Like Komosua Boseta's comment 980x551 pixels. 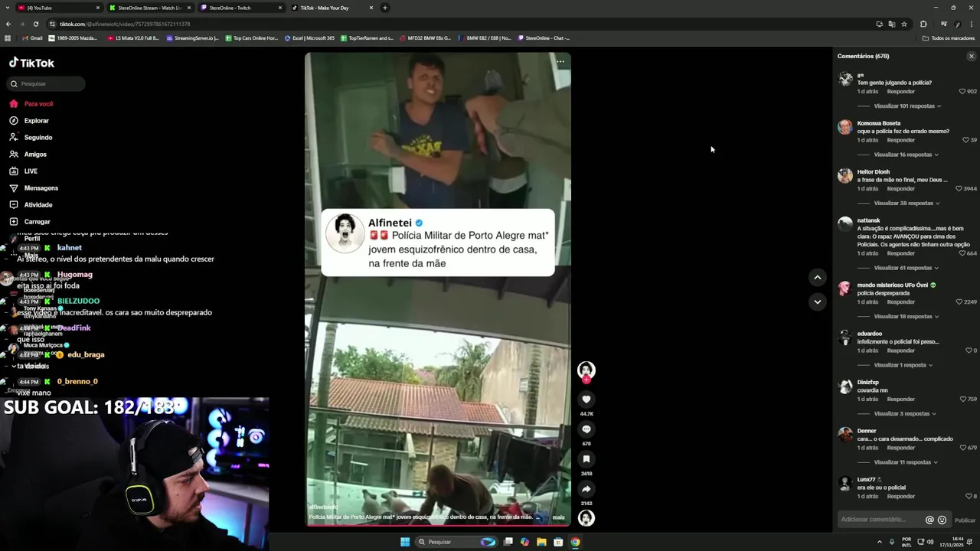pos(966,140)
